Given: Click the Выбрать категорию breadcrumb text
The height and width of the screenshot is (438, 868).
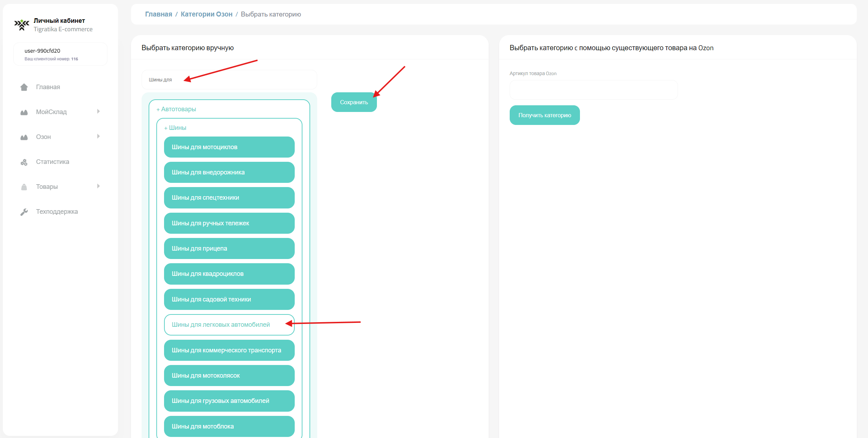Looking at the screenshot, I should pos(271,14).
